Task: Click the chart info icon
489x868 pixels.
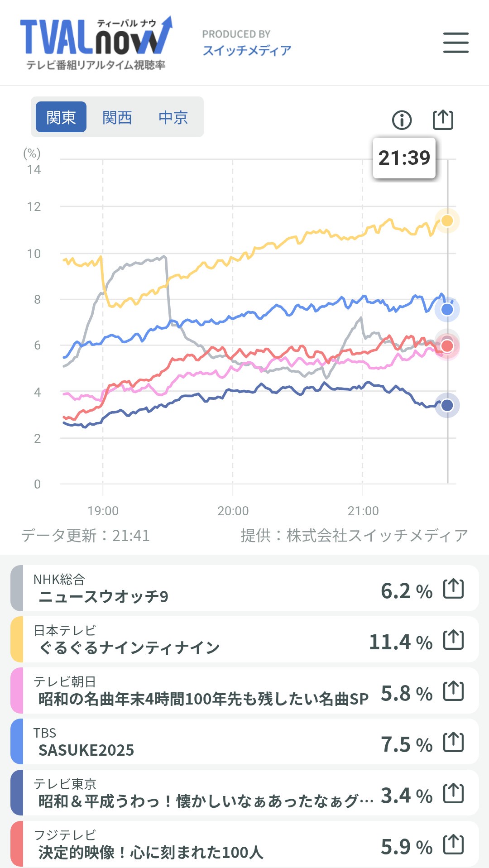Action: (x=402, y=120)
